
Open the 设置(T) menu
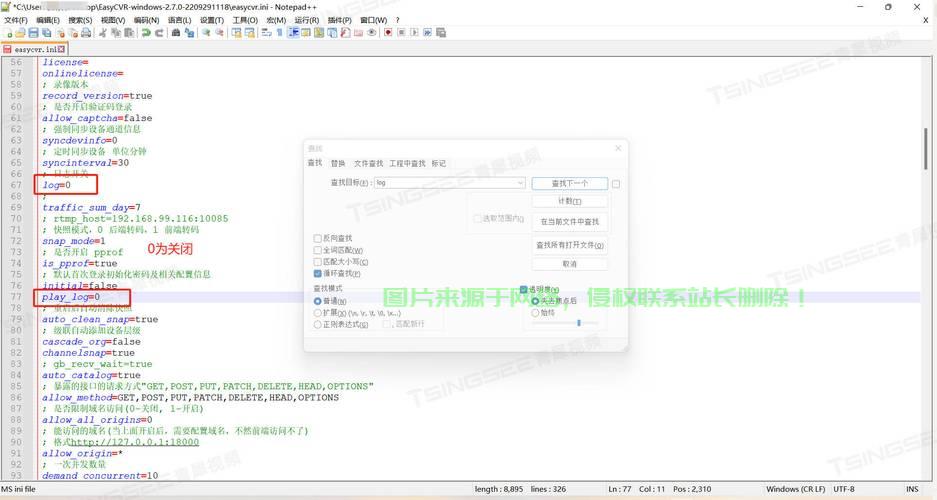pyautogui.click(x=212, y=20)
